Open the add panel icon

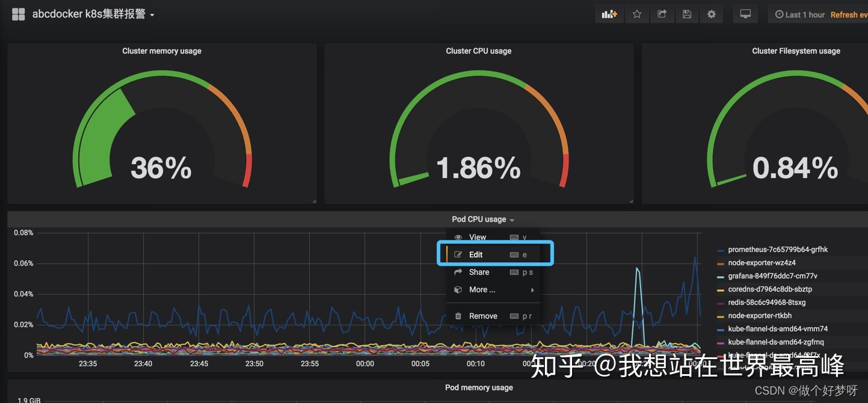[609, 14]
